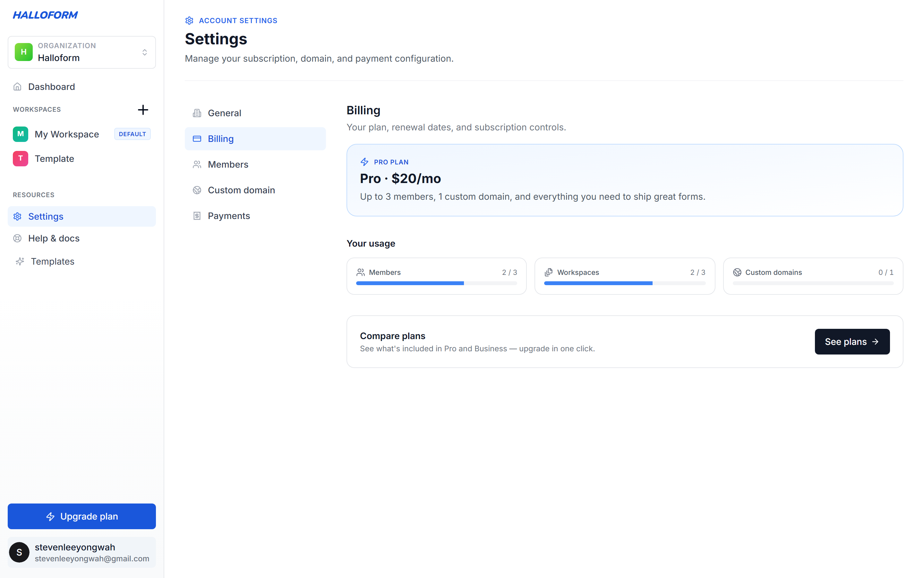
Task: Click the PRO PLAN label
Action: (x=391, y=162)
